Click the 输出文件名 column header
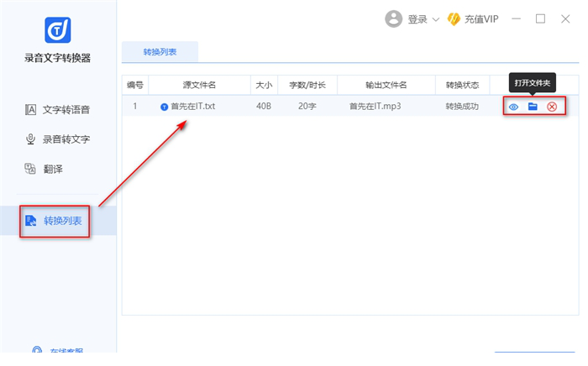This screenshot has height=366, width=588. coord(386,86)
